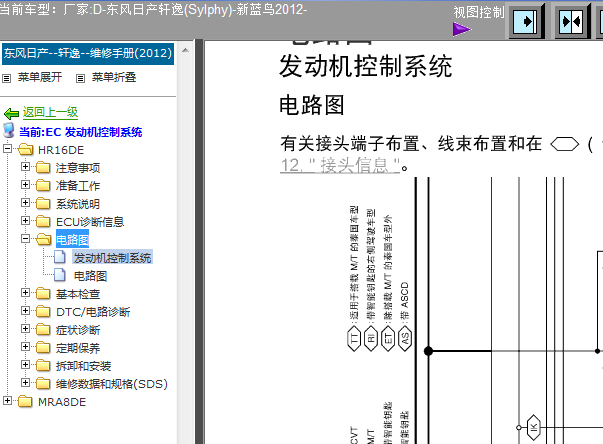Click the 基本检查 folder icon
Viewport: 603px width, 444px height.
pos(43,293)
